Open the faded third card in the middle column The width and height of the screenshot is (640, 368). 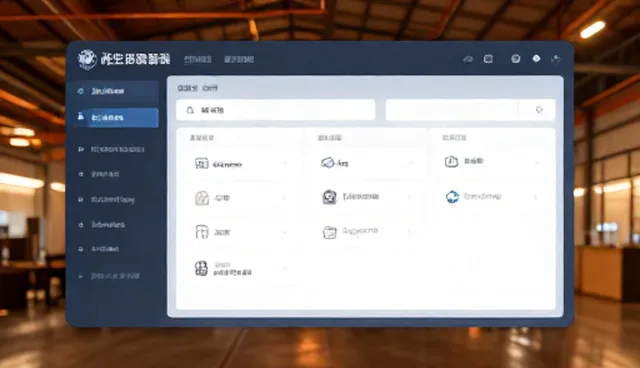point(367,232)
